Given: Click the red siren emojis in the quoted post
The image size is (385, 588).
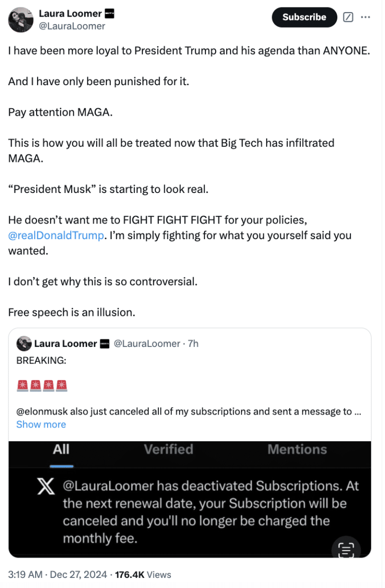Looking at the screenshot, I should (x=42, y=385).
